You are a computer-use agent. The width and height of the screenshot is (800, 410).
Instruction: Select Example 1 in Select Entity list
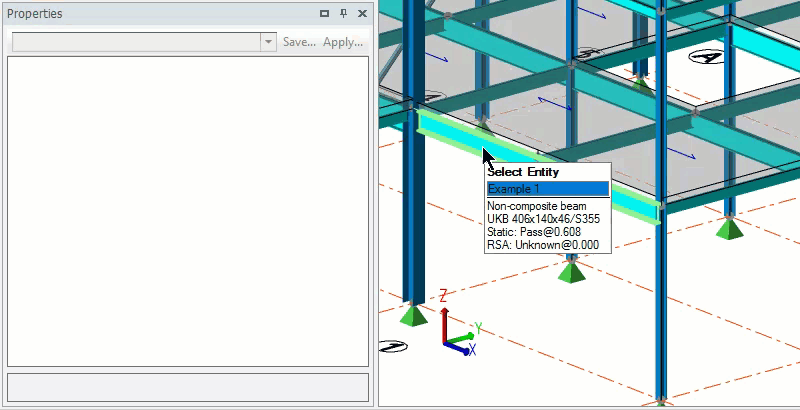coord(547,189)
